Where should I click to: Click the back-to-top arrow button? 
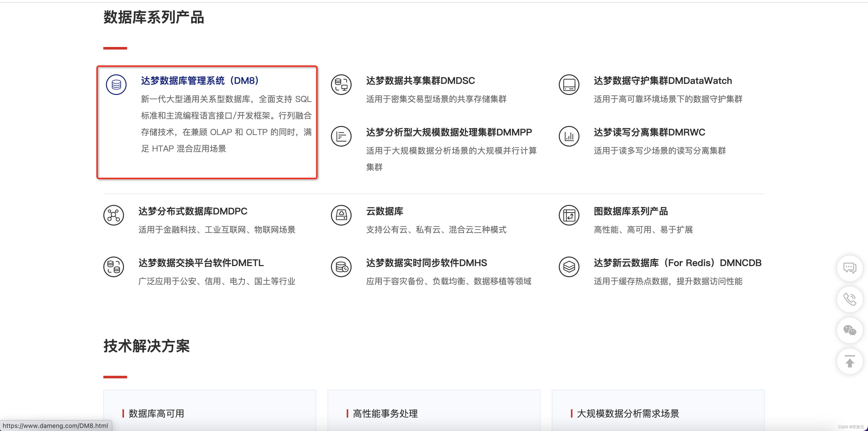pyautogui.click(x=849, y=362)
